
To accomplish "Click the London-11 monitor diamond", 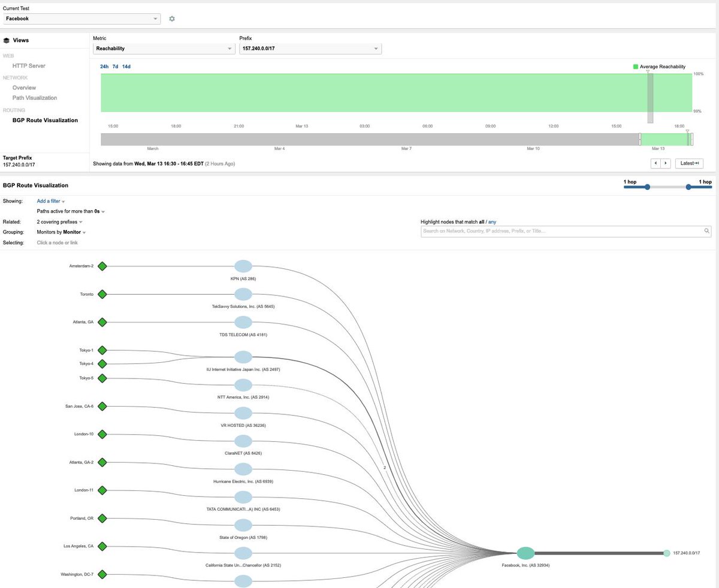I will 102,490.
